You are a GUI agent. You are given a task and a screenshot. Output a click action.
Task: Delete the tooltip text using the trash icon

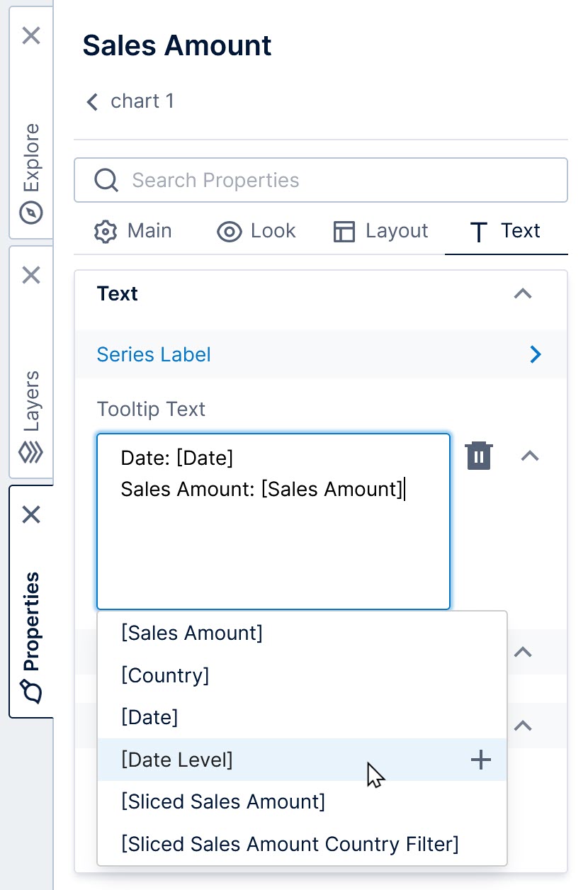point(479,456)
